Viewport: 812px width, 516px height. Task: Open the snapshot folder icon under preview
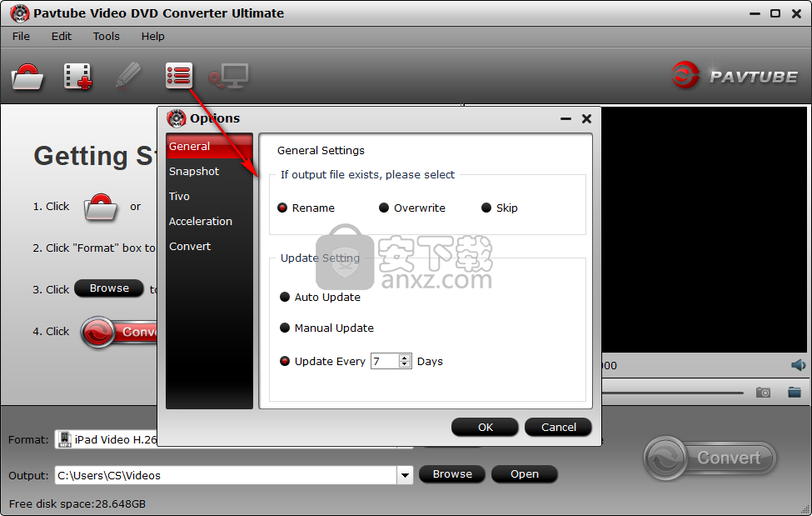795,392
